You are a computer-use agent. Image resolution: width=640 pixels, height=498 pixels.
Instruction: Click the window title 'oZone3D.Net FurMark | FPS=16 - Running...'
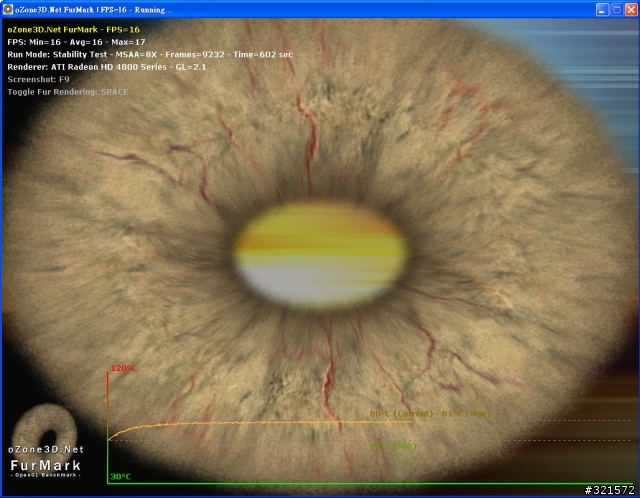pyautogui.click(x=93, y=10)
